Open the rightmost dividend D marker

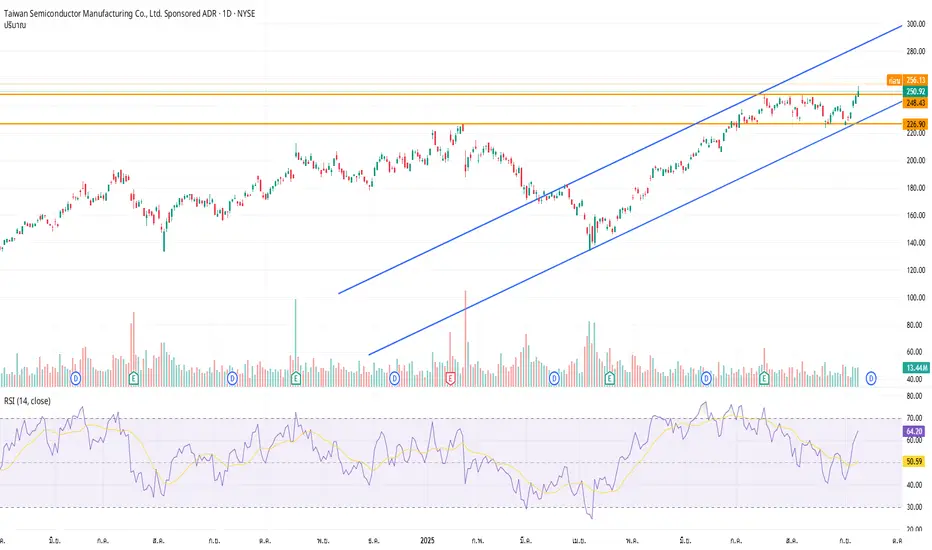871,378
